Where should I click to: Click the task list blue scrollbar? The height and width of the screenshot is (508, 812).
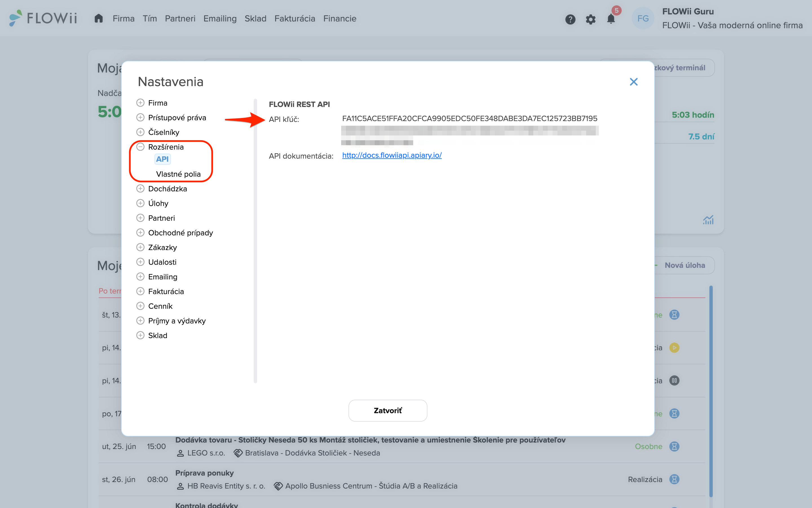[711, 391]
